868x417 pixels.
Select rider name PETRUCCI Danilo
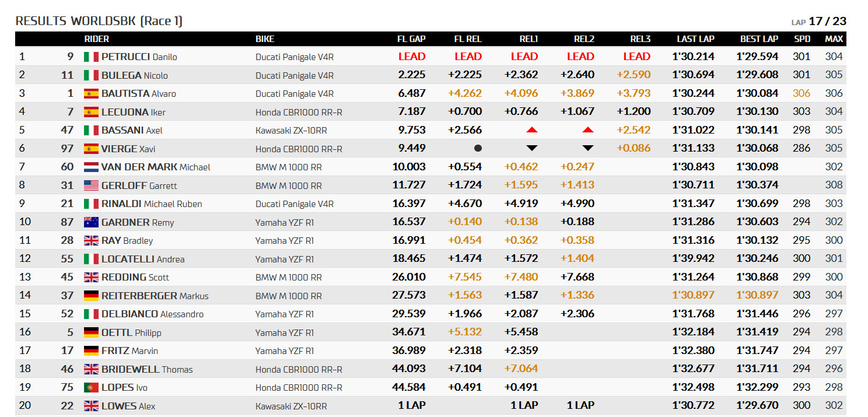tap(139, 57)
